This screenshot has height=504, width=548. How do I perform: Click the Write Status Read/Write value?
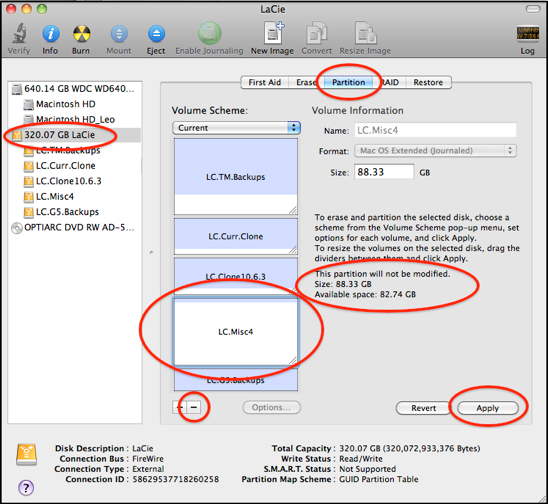point(361,459)
